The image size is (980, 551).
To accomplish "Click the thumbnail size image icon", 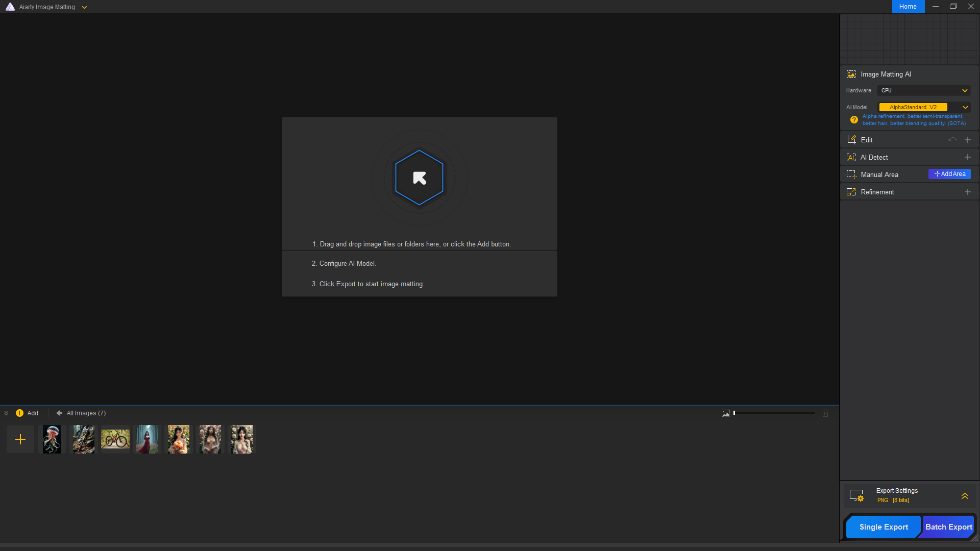I will pos(725,413).
